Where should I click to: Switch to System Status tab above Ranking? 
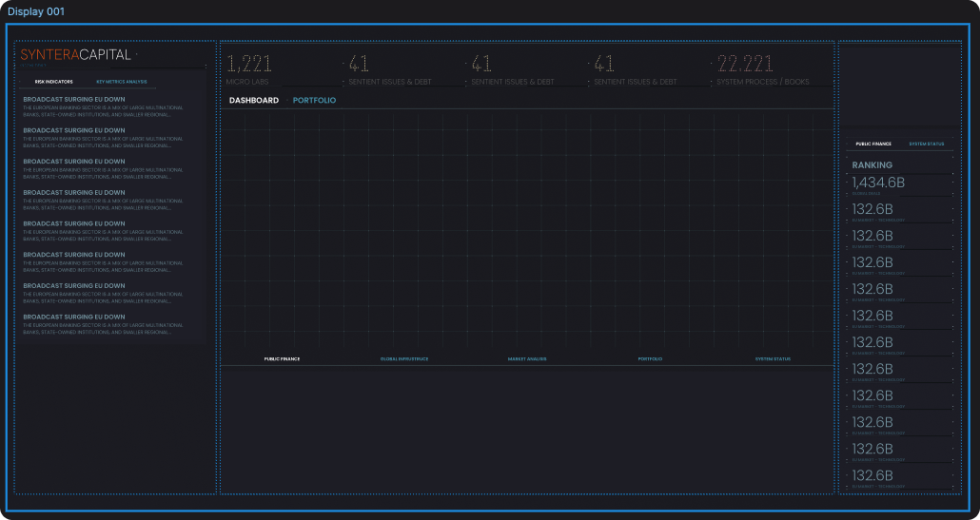926,144
